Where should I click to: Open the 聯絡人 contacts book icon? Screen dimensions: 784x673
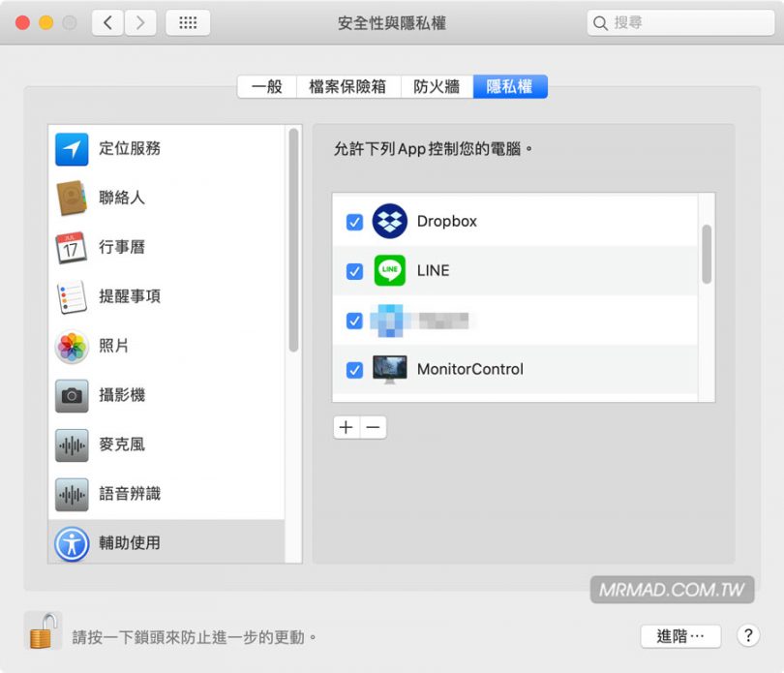[72, 199]
